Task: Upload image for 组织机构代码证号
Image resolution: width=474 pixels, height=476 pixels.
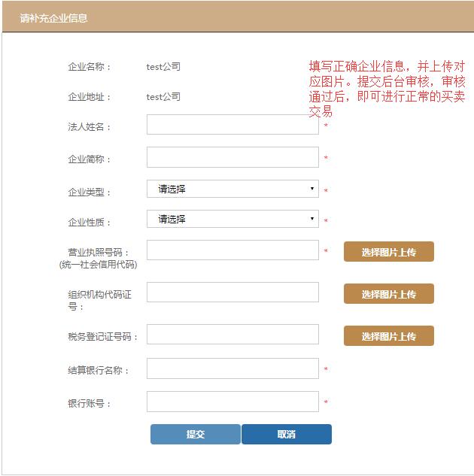Action: tap(388, 294)
